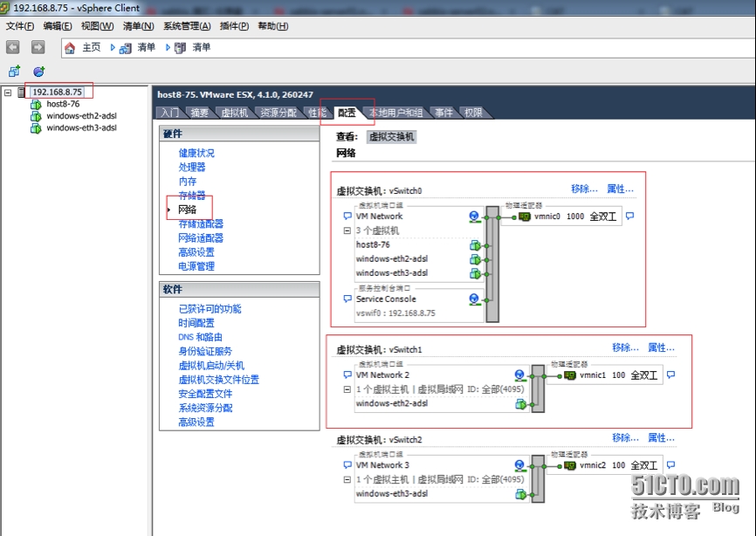Viewport: 756px width, 536px height.
Task: Open 安全配置文件 software link
Action: click(x=205, y=394)
